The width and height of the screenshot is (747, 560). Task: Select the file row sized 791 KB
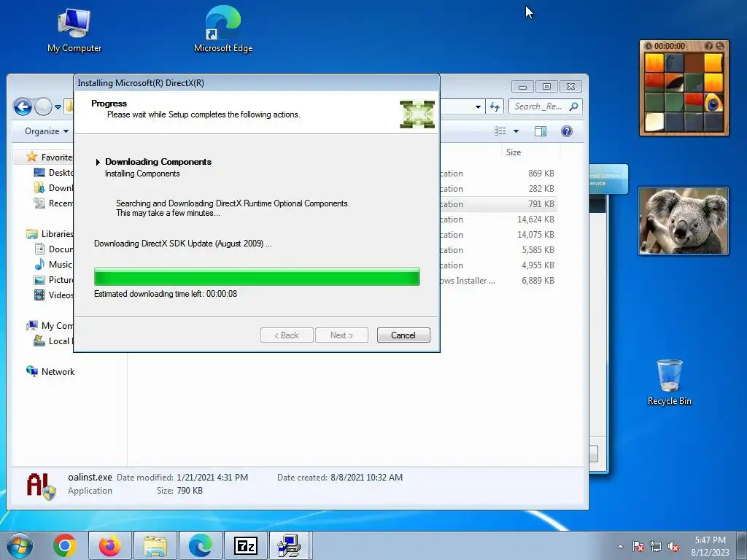click(498, 204)
